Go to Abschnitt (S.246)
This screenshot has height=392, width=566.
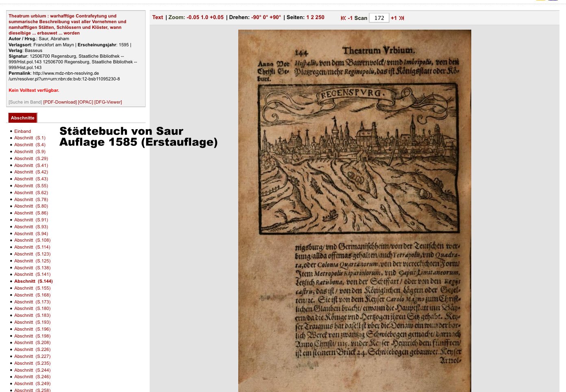coord(33,377)
